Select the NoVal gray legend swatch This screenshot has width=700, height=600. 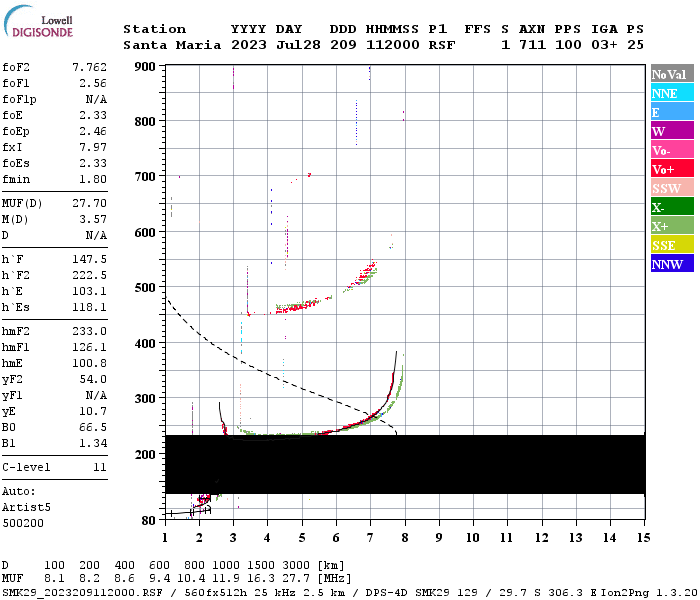click(x=672, y=73)
